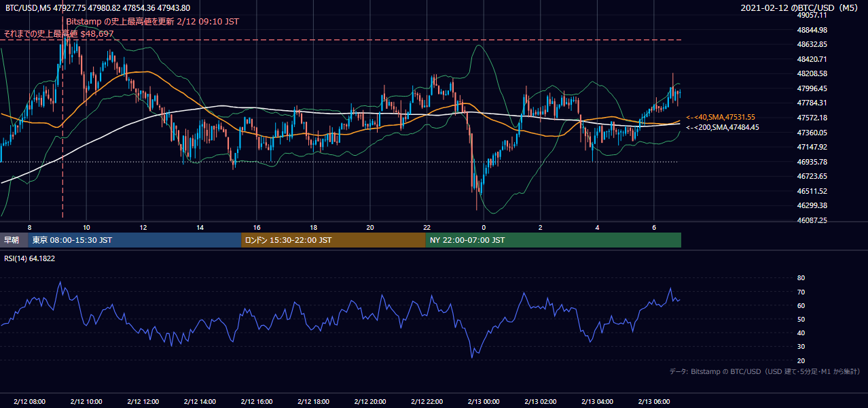
Task: Click the date label 2/12 08:00
Action: coord(29,401)
